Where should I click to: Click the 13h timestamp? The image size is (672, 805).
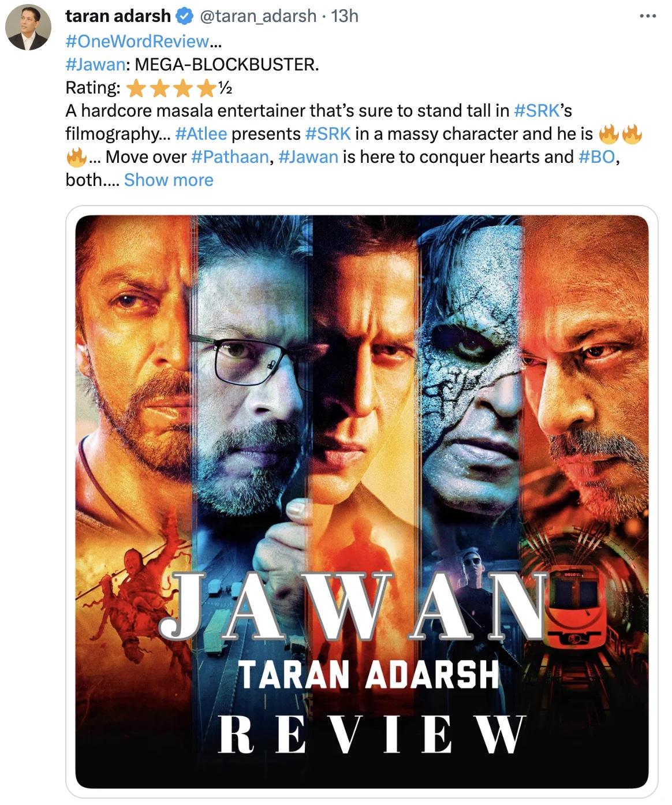345,16
